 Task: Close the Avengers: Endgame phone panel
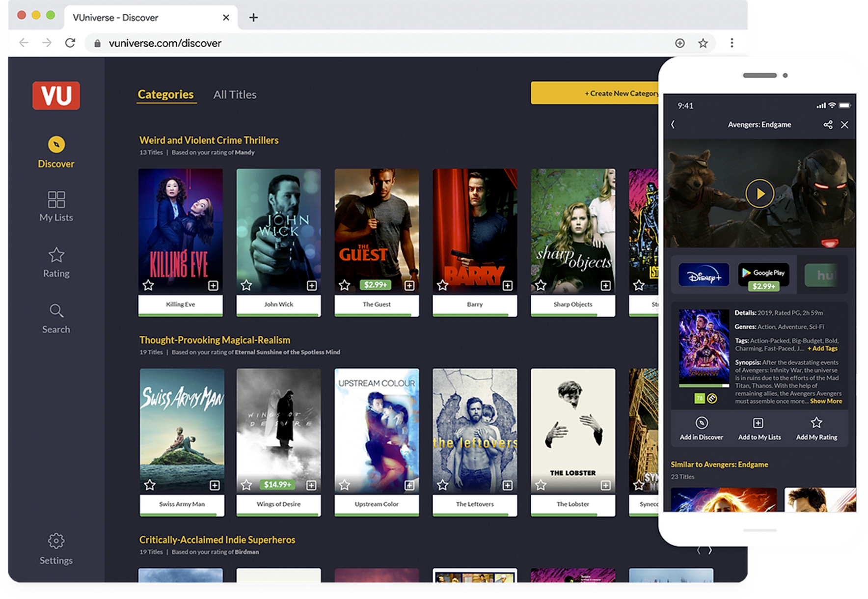coord(844,125)
